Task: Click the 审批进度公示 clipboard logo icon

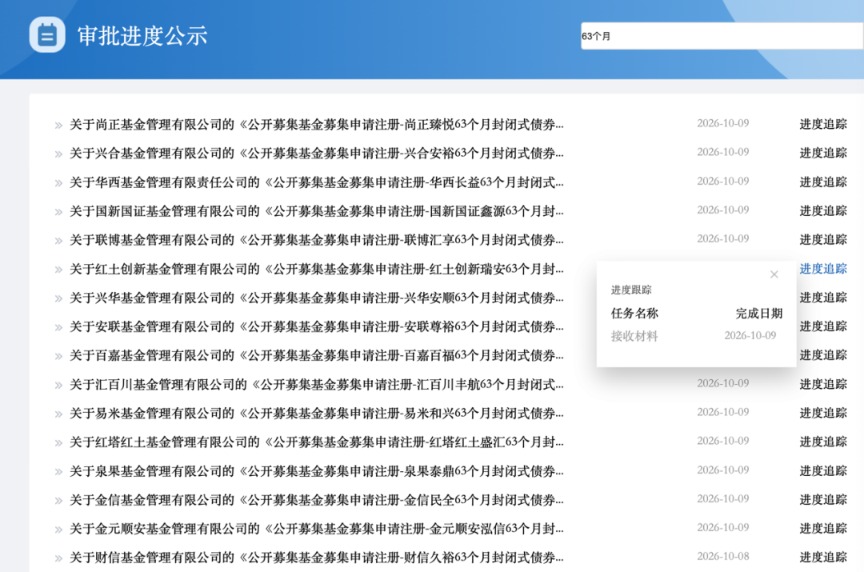Action: click(x=47, y=35)
